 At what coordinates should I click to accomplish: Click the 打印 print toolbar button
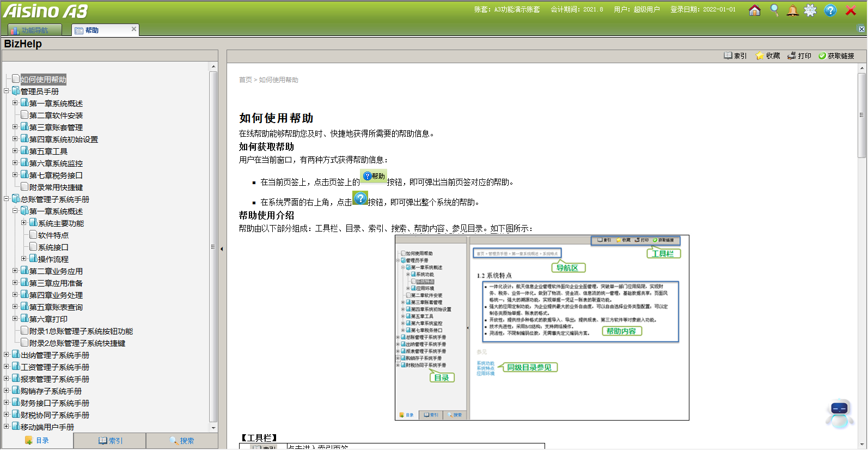(799, 56)
